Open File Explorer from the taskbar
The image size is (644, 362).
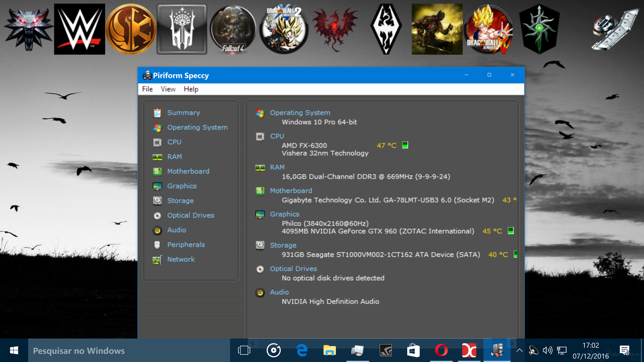[330, 350]
